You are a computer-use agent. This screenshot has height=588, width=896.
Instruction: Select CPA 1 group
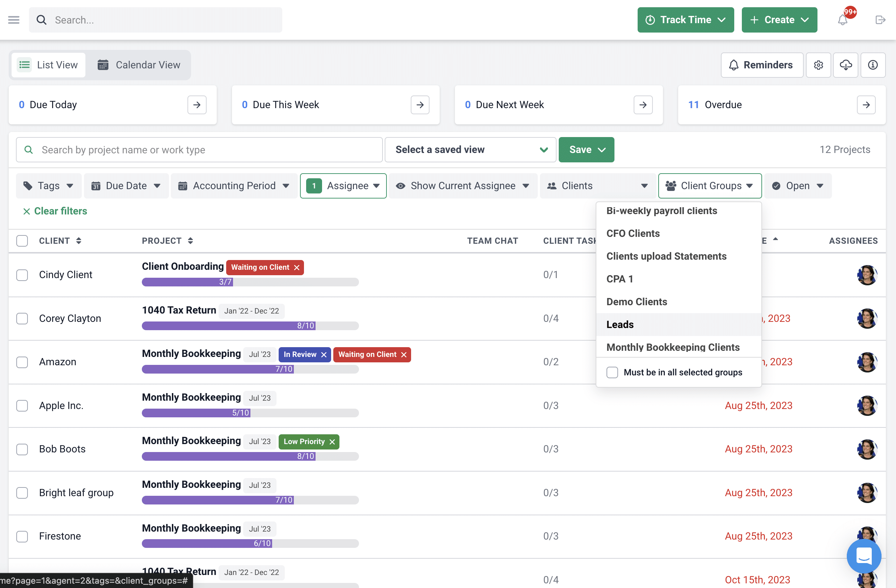(679, 279)
